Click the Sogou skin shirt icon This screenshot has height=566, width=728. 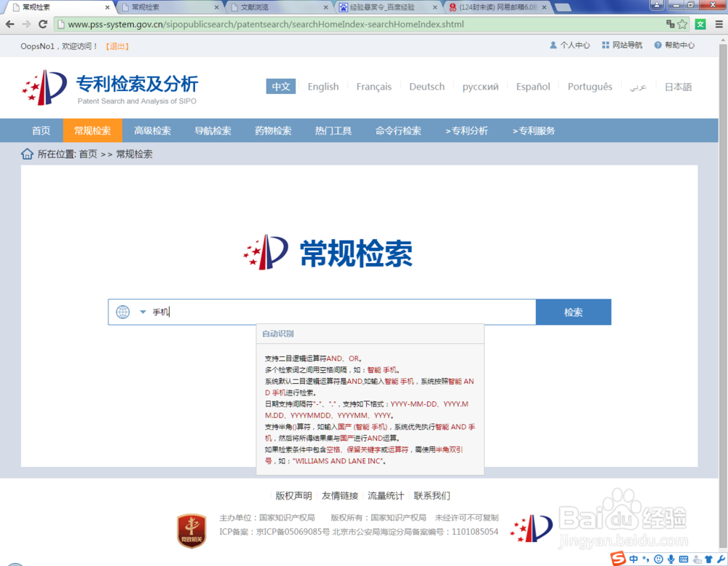[708, 559]
